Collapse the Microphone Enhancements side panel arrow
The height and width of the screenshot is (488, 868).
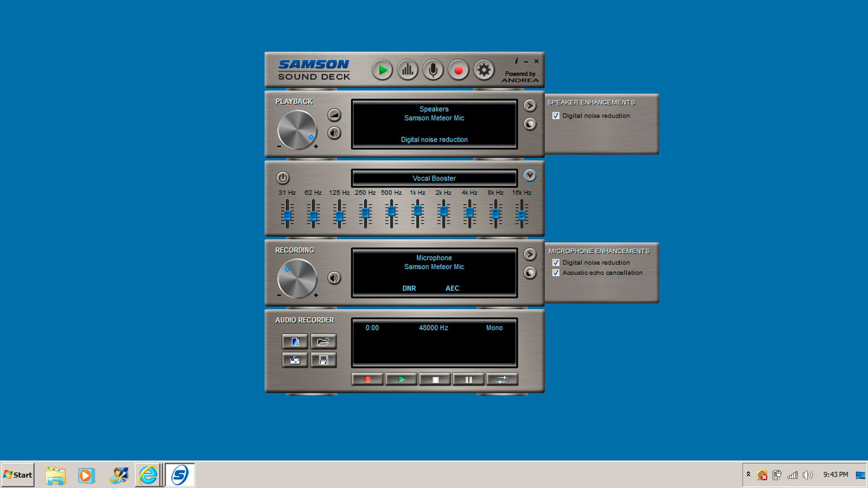coord(529,254)
